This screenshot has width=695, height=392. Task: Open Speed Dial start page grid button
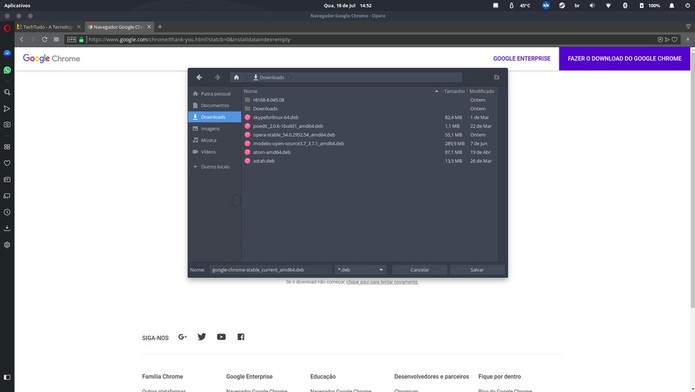[56, 39]
